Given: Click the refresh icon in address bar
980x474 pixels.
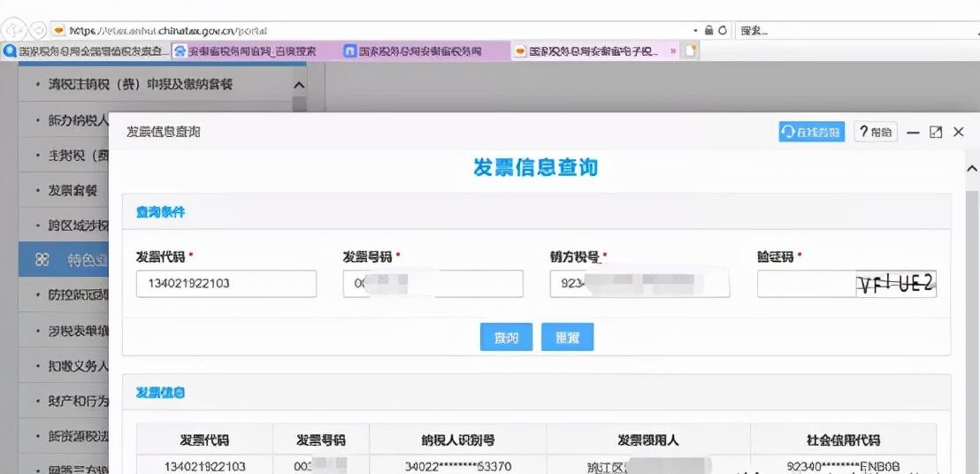Looking at the screenshot, I should tap(723, 30).
